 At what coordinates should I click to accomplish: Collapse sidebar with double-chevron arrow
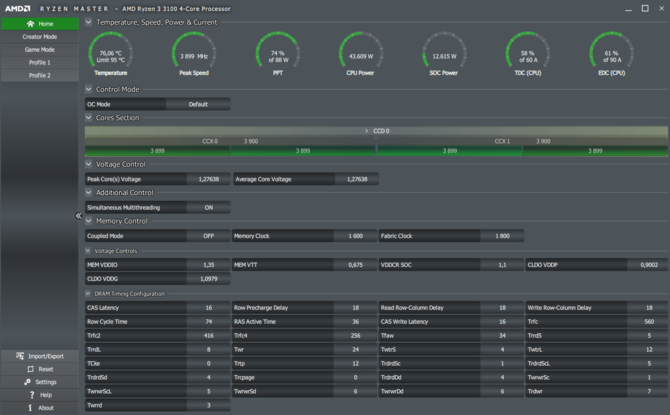79,216
